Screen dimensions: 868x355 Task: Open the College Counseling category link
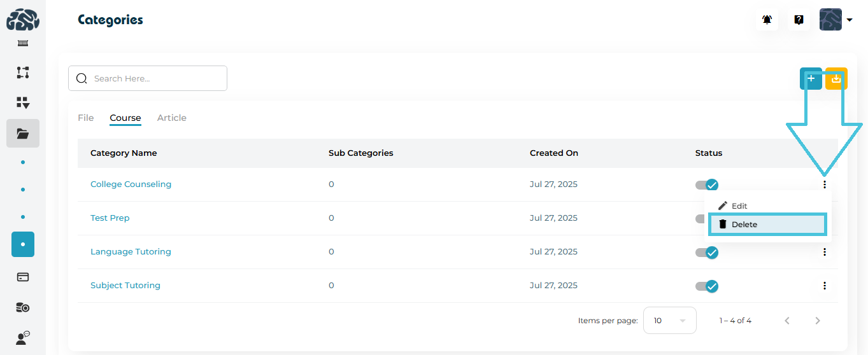click(131, 184)
